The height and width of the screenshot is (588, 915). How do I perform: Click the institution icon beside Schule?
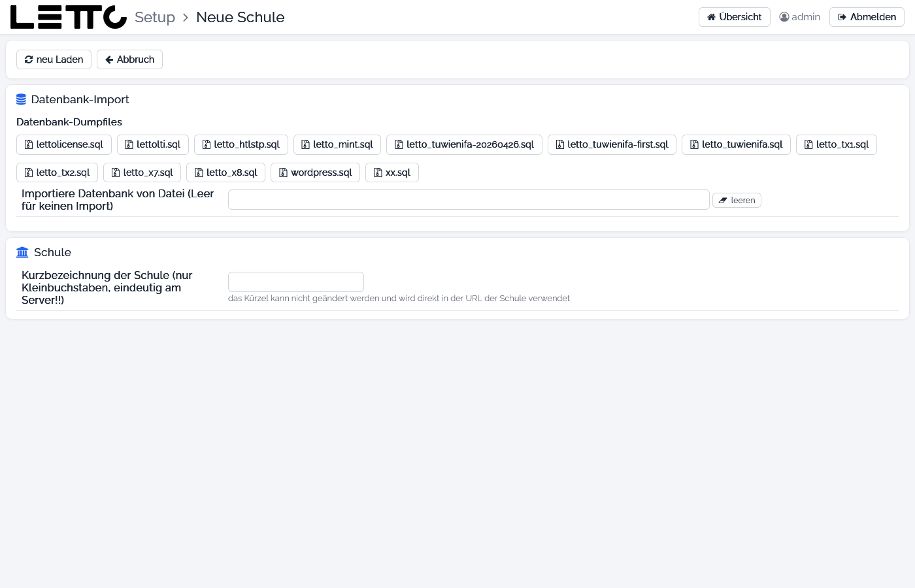23,252
